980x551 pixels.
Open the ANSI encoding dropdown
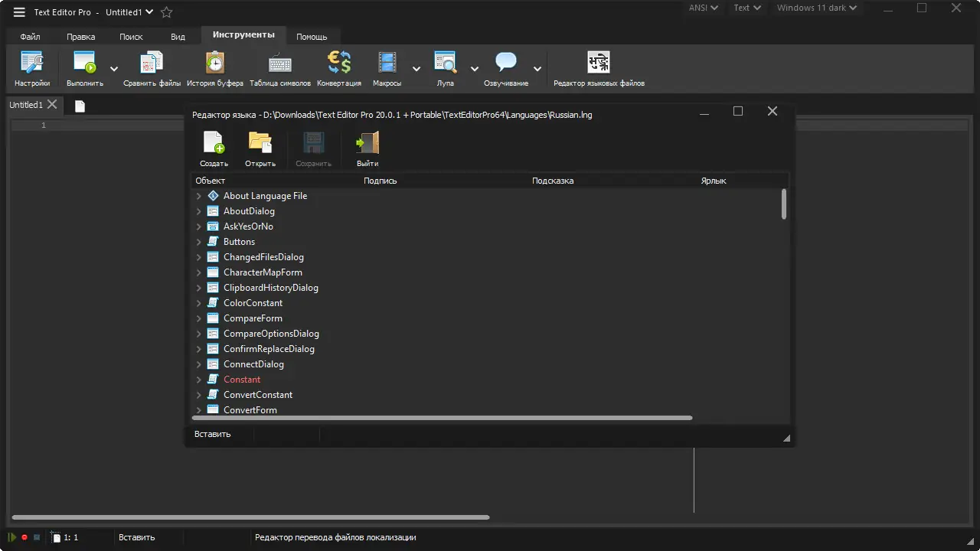click(x=701, y=8)
